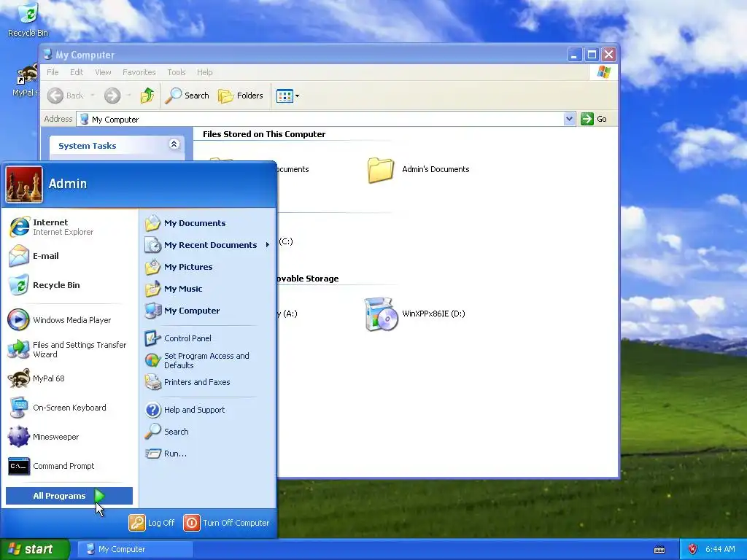Click the Back button in My Computer
Screen dimensions: 747x560
click(x=66, y=96)
